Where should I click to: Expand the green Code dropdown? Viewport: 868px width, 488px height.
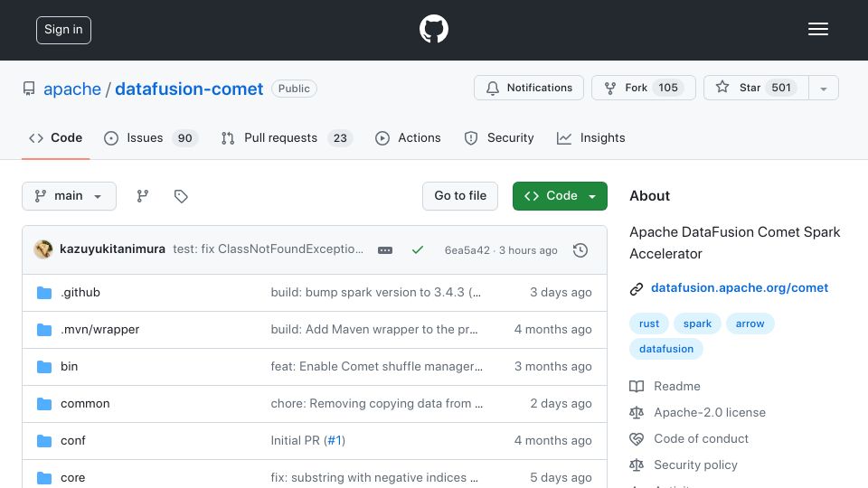click(x=560, y=196)
